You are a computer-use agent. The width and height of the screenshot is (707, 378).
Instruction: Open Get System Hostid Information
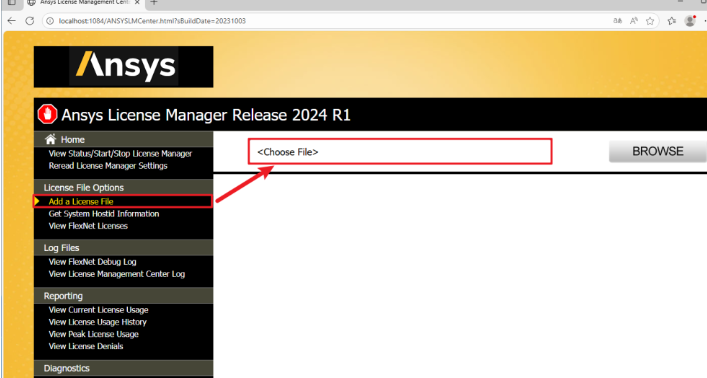pyautogui.click(x=104, y=214)
